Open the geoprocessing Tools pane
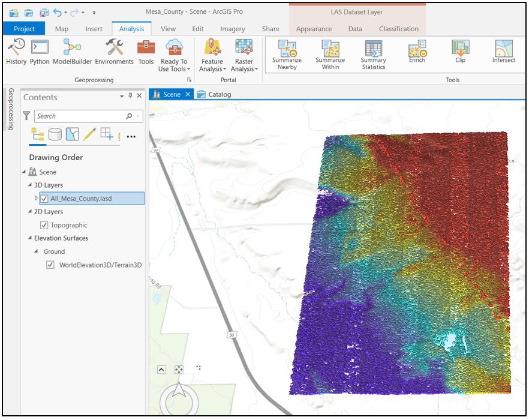This screenshot has height=420, width=529. pos(146,54)
